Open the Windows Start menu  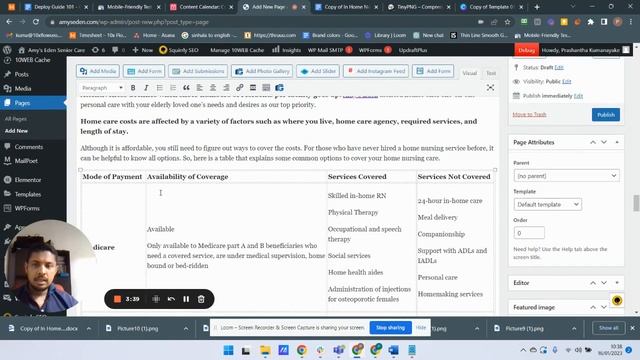coord(228,350)
